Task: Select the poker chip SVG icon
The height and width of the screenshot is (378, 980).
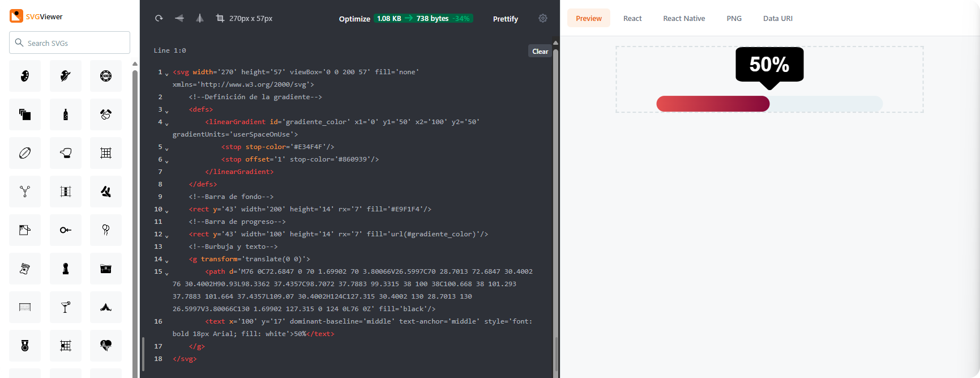Action: pos(106,76)
